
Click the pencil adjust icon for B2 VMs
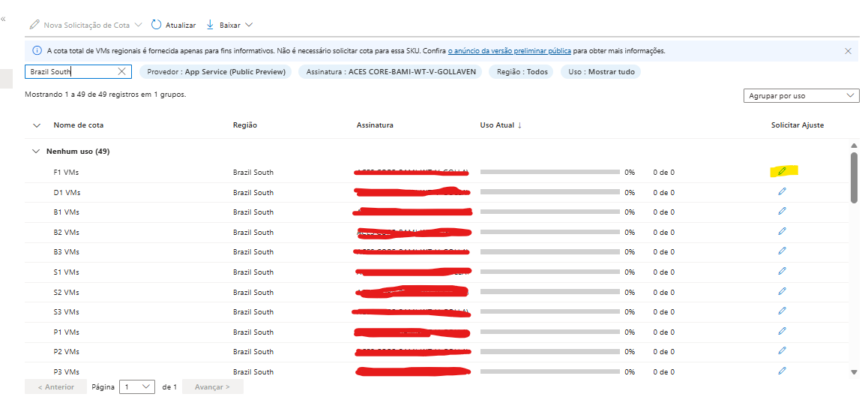click(782, 230)
